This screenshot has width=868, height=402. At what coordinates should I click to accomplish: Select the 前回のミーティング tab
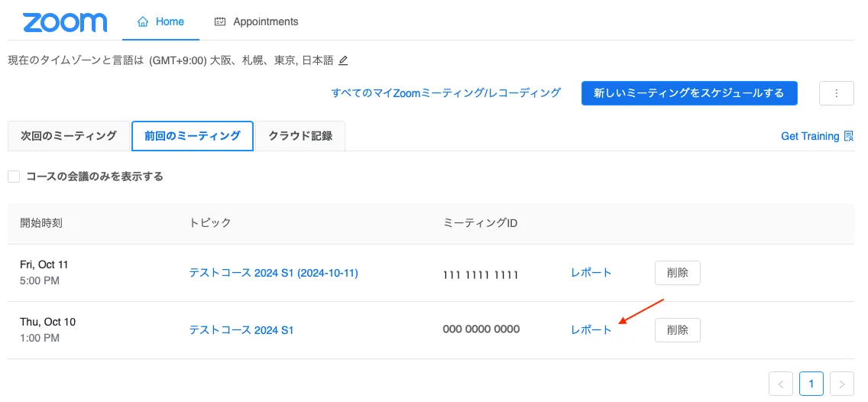click(x=192, y=136)
